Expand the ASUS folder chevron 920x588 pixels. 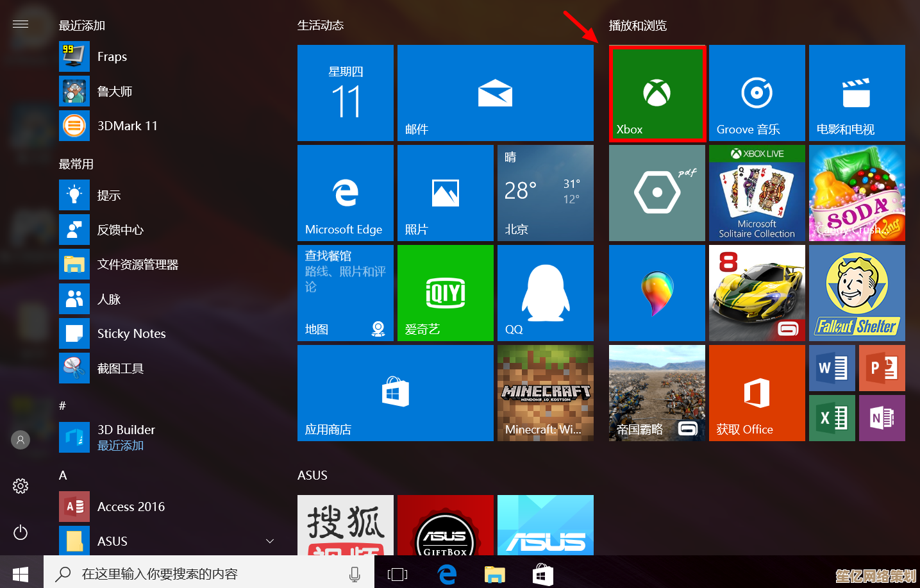pos(270,541)
